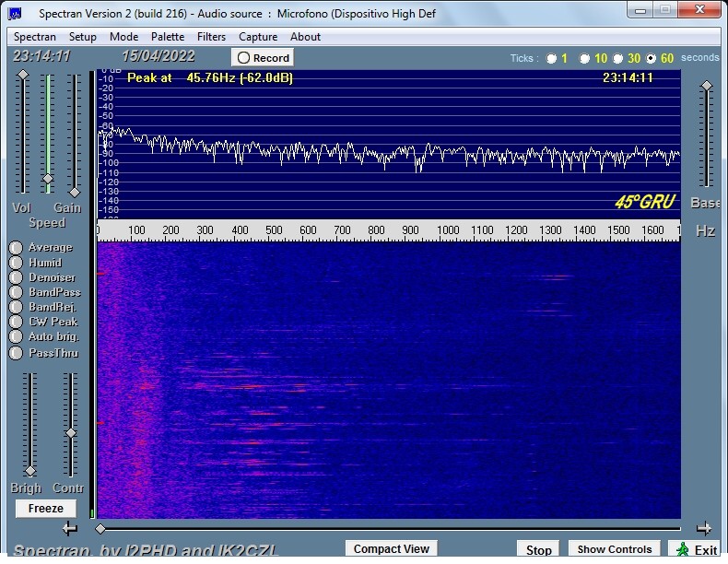
Task: Click the Compact View button
Action: pyautogui.click(x=391, y=548)
